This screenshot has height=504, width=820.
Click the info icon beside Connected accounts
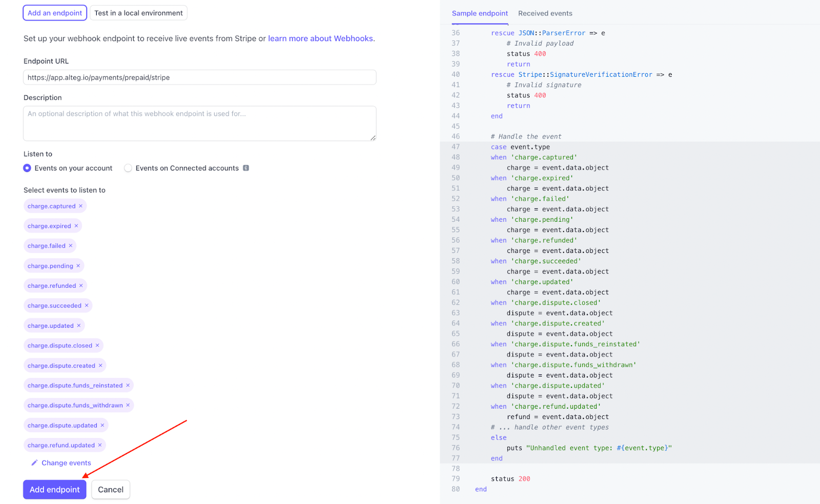pos(246,168)
